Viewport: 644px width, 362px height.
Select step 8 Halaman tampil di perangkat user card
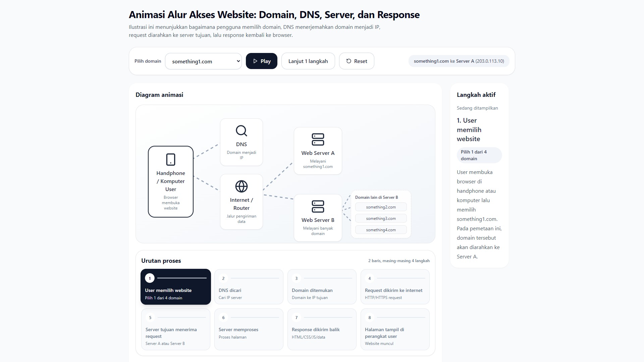395,329
